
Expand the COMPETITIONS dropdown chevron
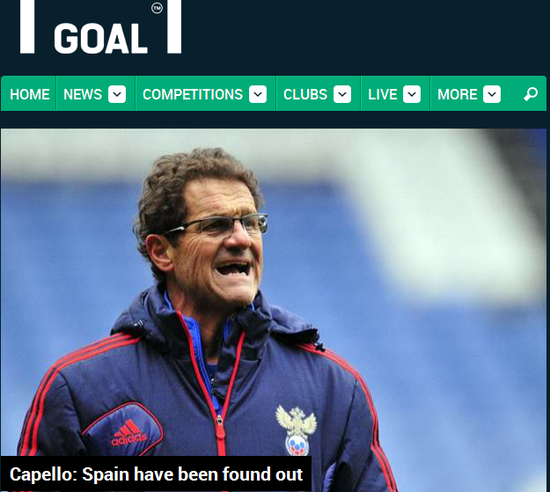point(258,94)
